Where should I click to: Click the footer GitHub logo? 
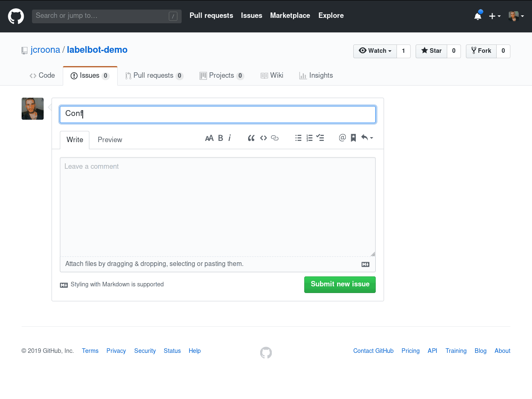click(266, 353)
